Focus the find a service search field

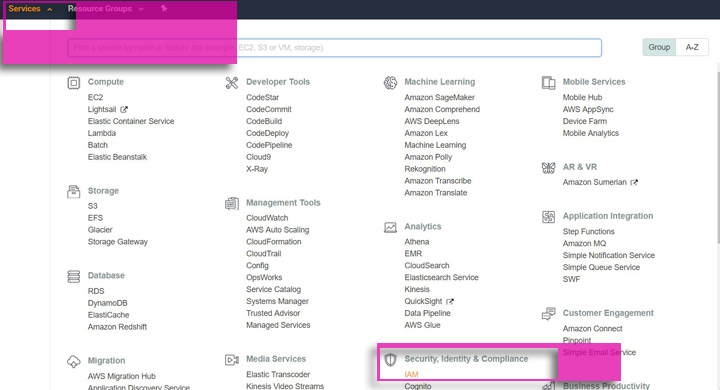point(335,48)
